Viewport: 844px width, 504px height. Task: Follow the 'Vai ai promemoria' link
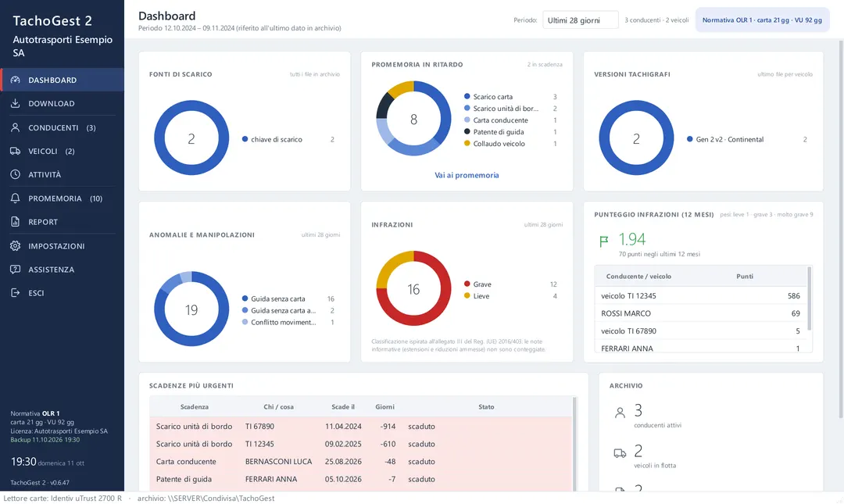tap(467, 175)
